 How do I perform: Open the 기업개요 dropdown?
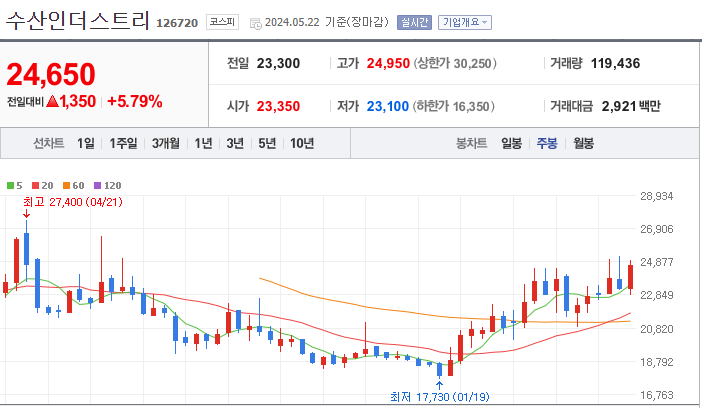465,22
